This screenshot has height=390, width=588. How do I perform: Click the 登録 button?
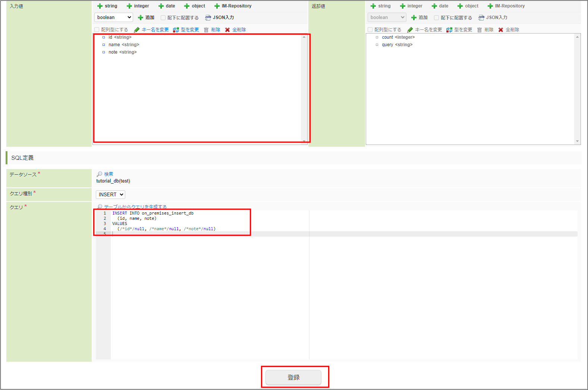(x=293, y=377)
